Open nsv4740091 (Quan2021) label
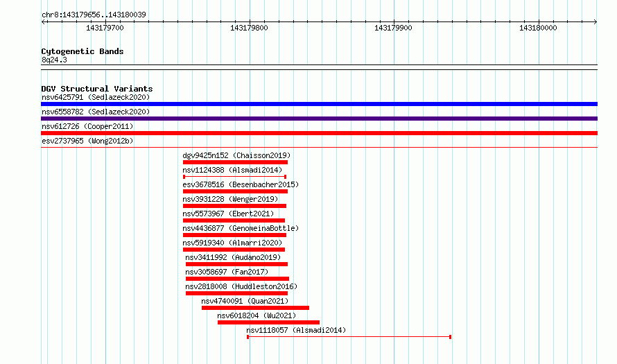The image size is (617, 364). 245,301
